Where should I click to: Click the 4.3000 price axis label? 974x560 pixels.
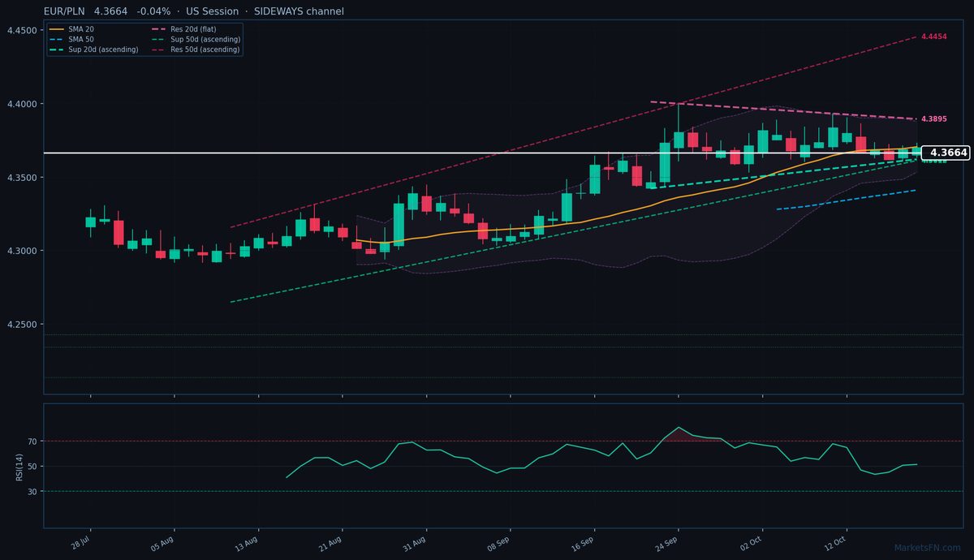pos(21,251)
